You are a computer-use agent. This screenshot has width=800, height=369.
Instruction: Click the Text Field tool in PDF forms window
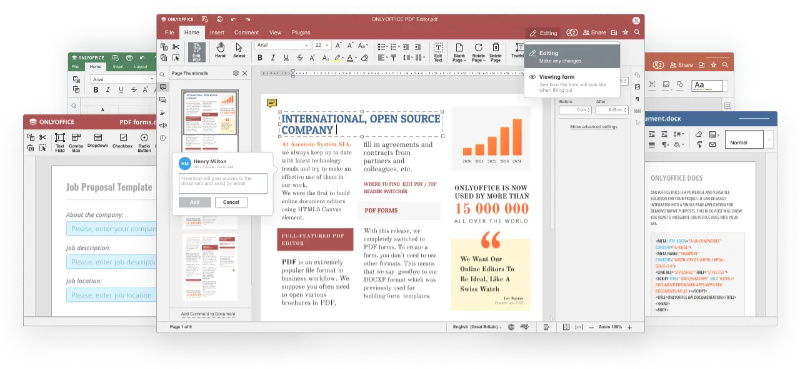(60, 142)
